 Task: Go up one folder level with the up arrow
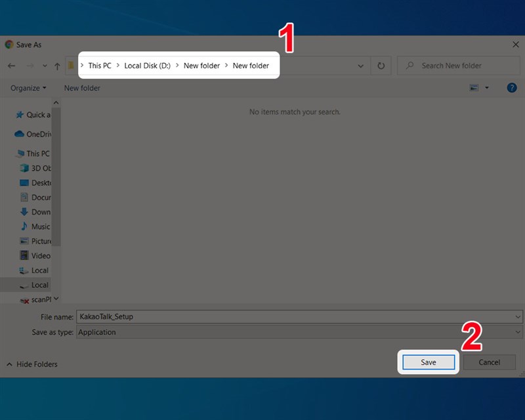58,65
